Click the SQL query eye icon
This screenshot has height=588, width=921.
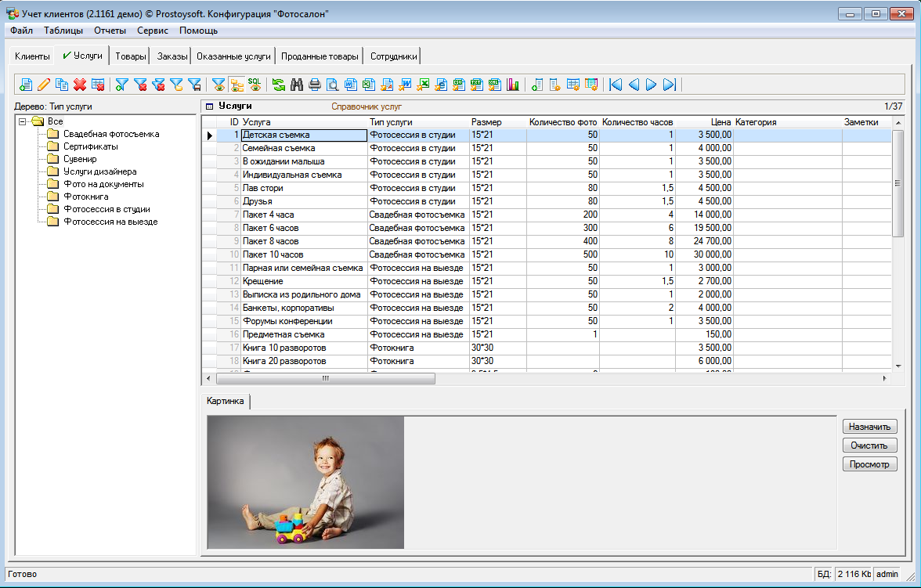[255, 85]
